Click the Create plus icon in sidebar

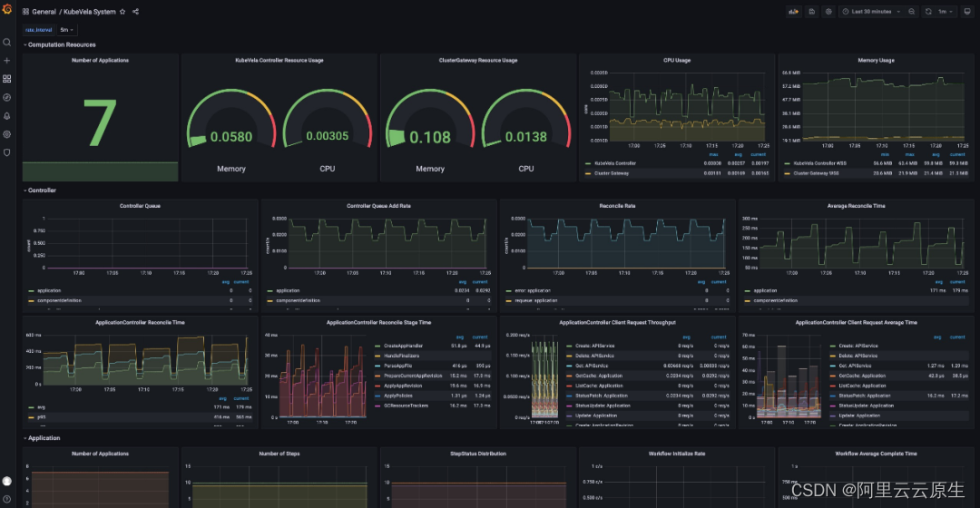[7, 61]
